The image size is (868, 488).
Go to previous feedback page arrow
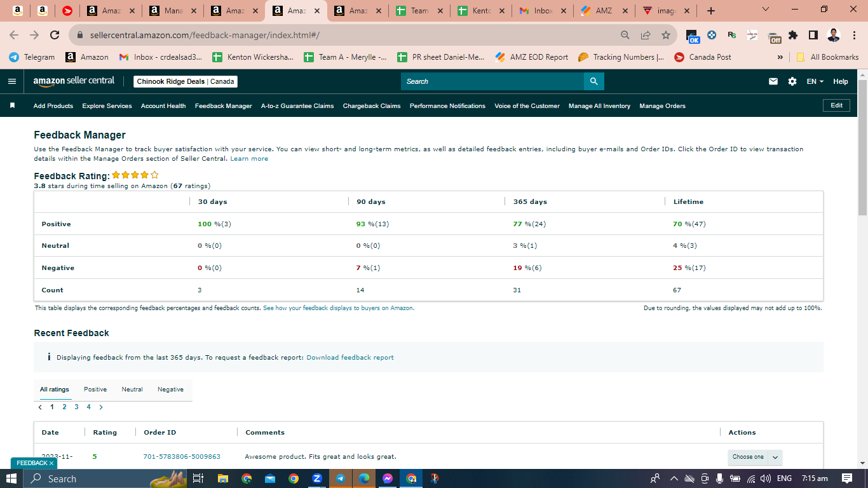click(x=40, y=407)
